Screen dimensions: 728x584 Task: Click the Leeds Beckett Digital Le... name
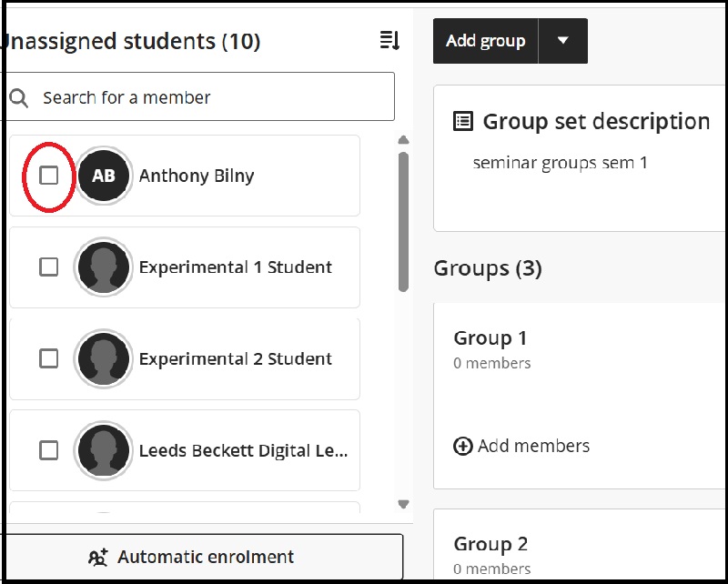[243, 451]
